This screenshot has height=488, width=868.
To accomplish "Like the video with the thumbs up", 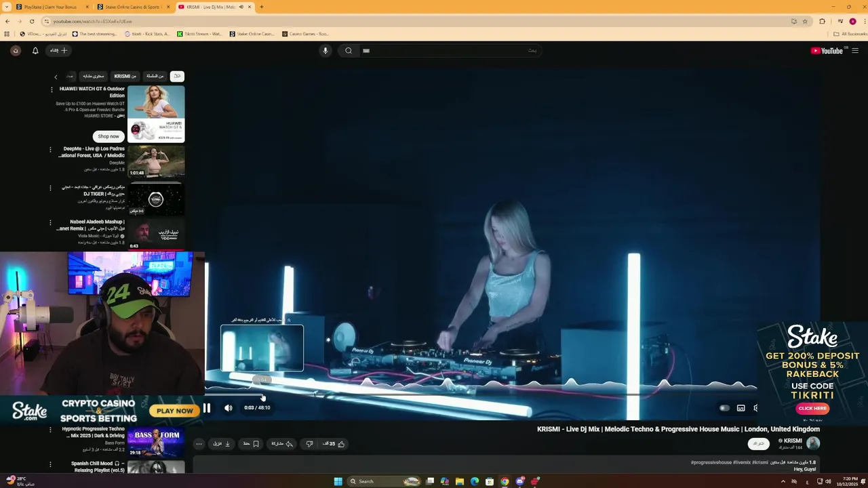I will (334, 444).
